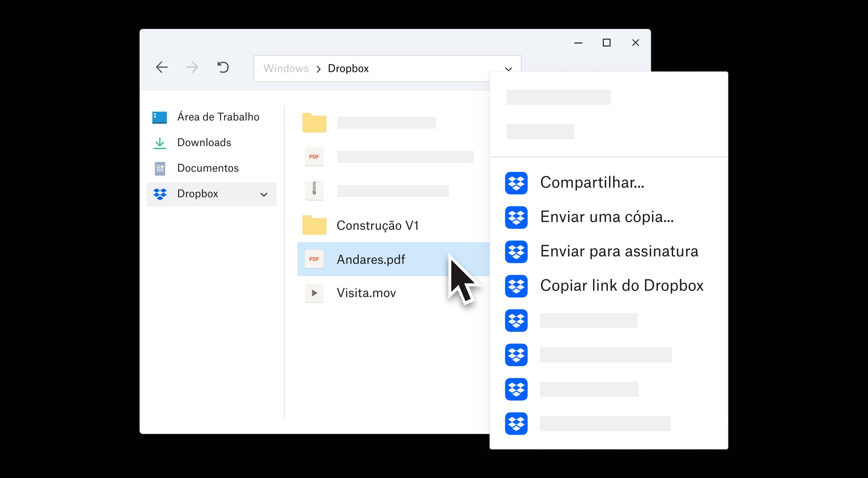Viewport: 868px width, 478px height.
Task: Select the Visita.mov file name
Action: pyautogui.click(x=366, y=293)
